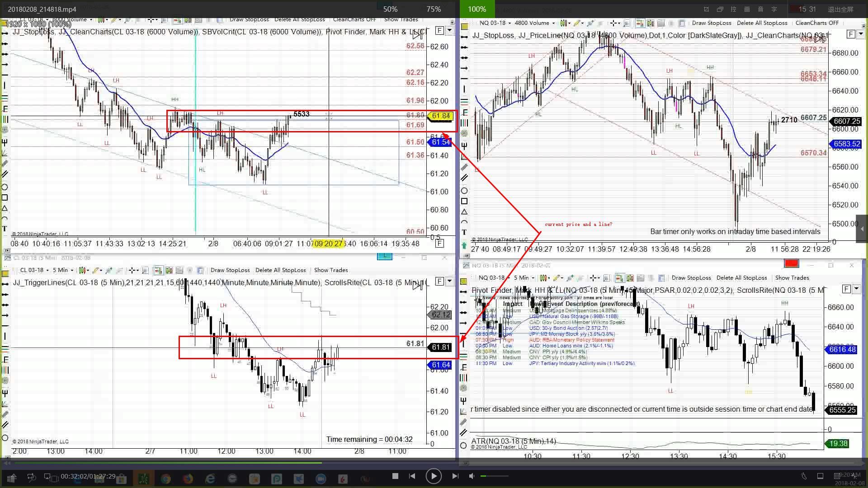Set player zoom to 75%
868x488 pixels.
point(434,9)
